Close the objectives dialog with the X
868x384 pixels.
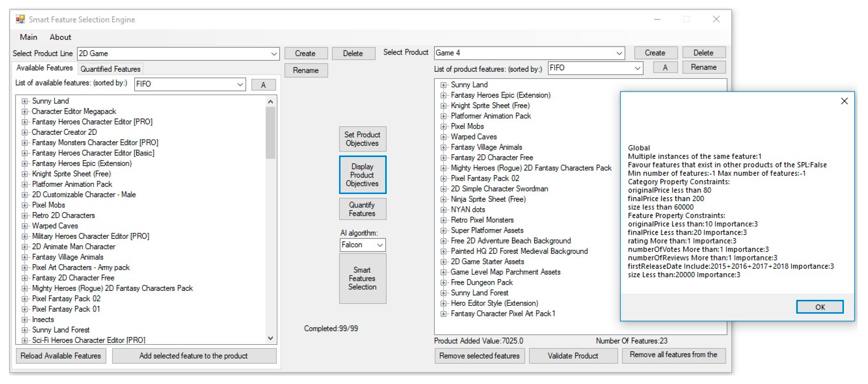[x=844, y=101]
